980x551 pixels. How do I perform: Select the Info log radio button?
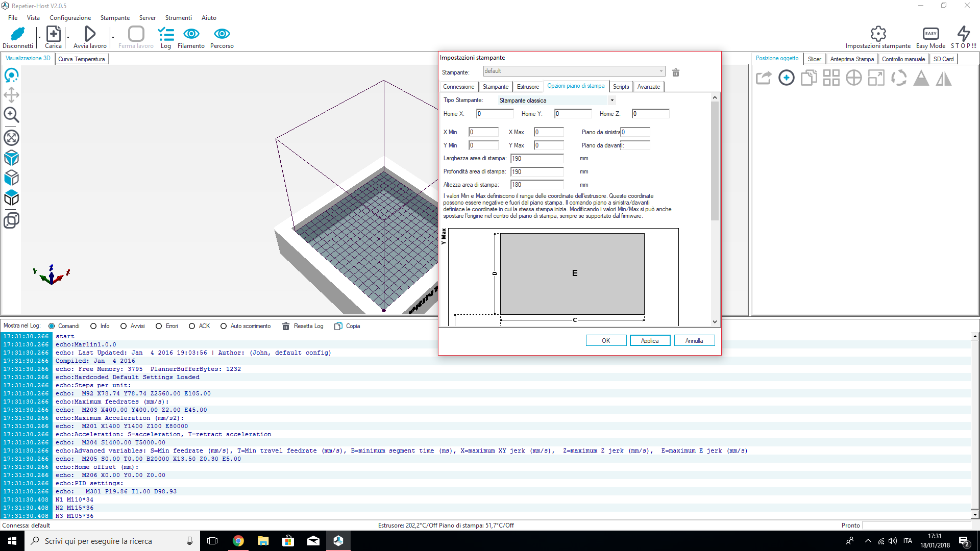pyautogui.click(x=93, y=326)
